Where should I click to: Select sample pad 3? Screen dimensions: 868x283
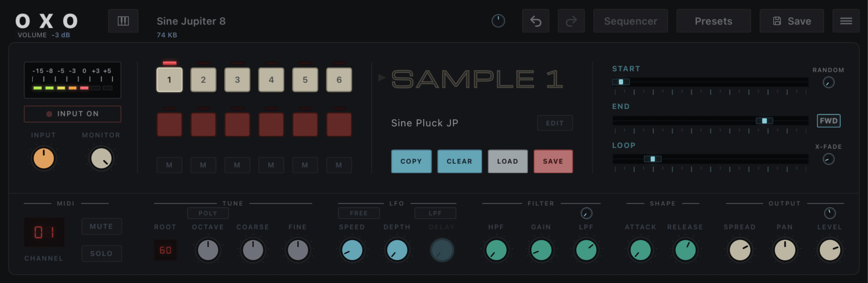pyautogui.click(x=237, y=80)
